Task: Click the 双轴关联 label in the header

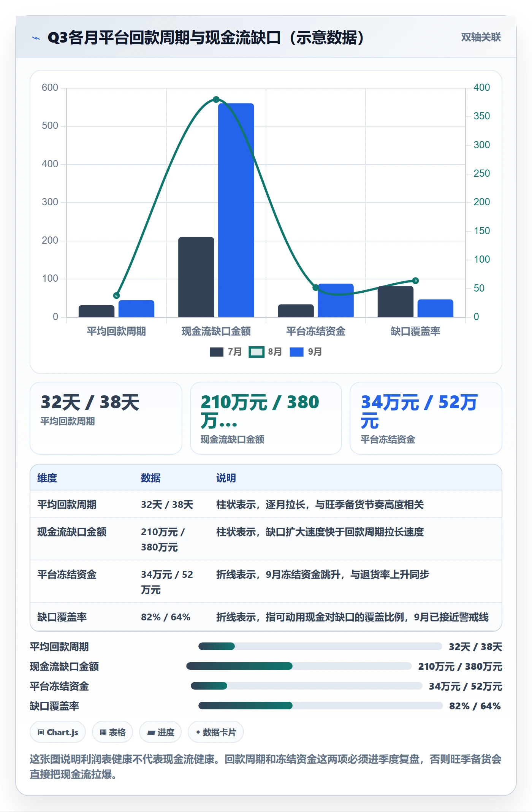Action: [481, 37]
